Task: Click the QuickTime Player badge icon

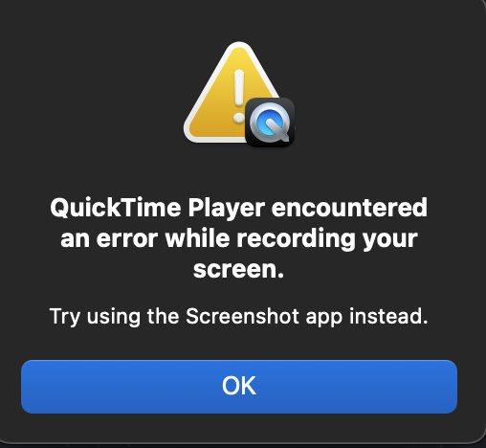Action: (x=270, y=123)
